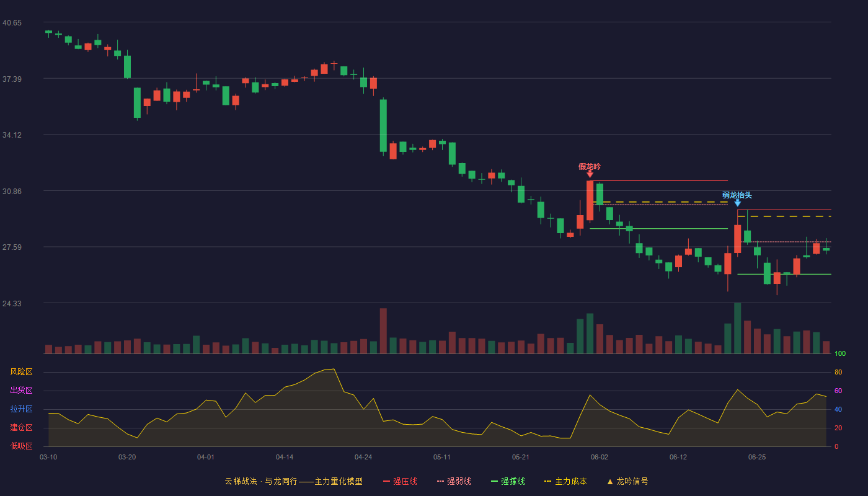Viewport: 868px width, 496px height.
Task: Toggle the 强弱线 dotted legend item
Action: (x=454, y=481)
